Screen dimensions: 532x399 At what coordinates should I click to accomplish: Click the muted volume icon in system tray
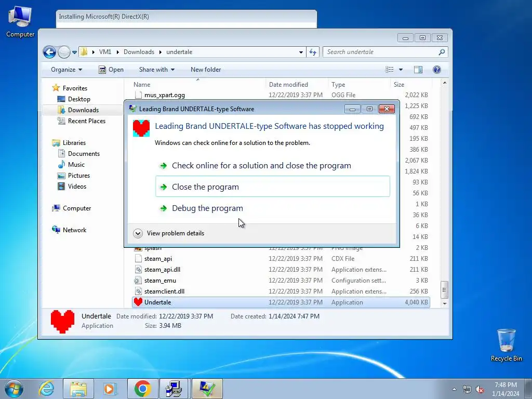point(480,390)
